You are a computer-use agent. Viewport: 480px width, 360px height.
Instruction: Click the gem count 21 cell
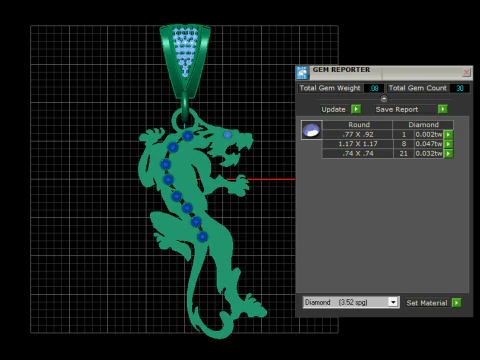pyautogui.click(x=404, y=154)
